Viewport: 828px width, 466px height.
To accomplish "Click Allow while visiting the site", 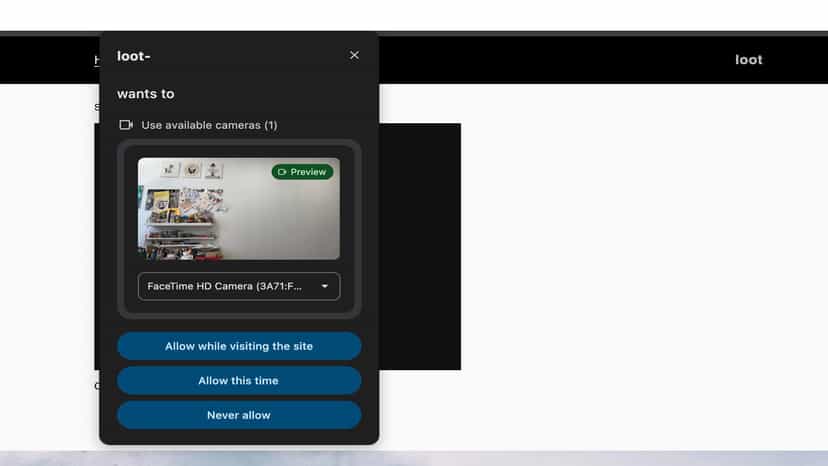I will pos(239,346).
